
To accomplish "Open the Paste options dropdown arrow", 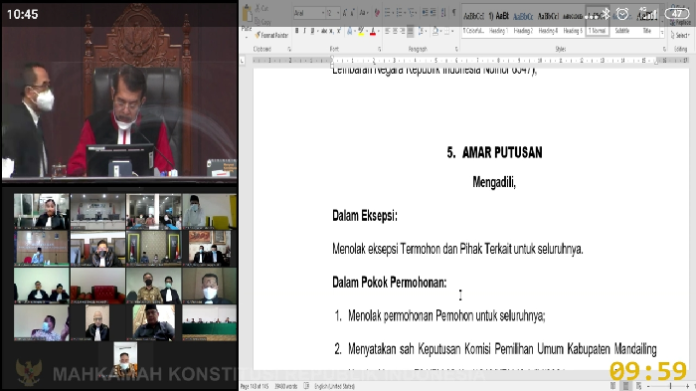I will point(246,36).
